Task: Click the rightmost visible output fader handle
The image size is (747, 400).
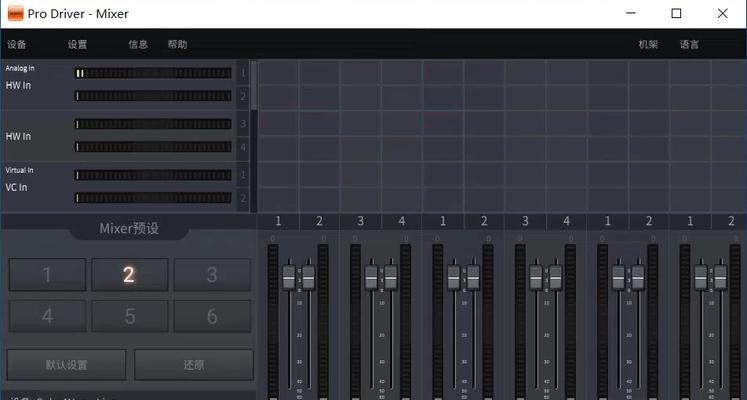Action: (720, 277)
